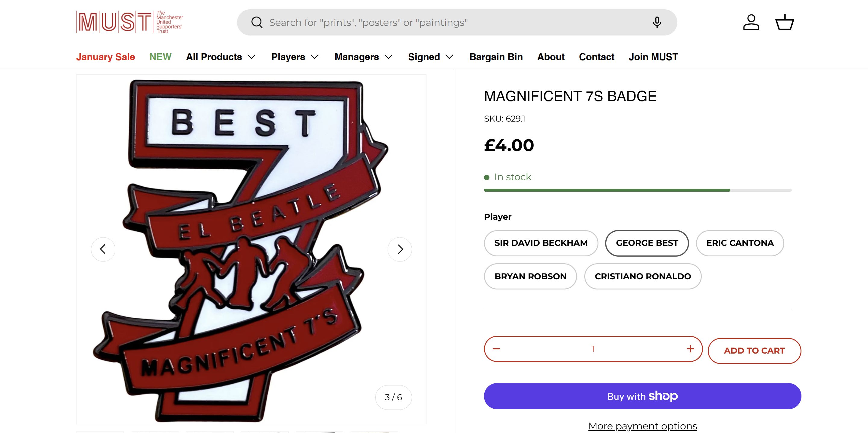Activate voice search microphone icon

coord(657,23)
